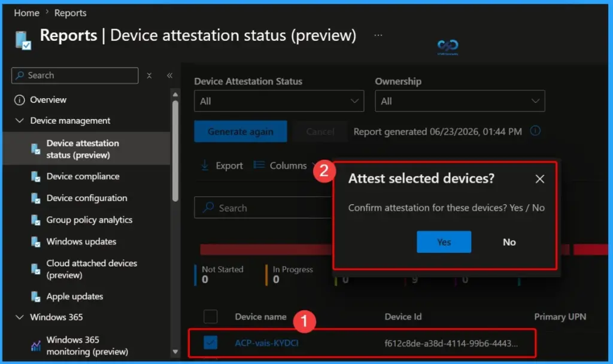Toggle the select-all checkbox in table header
Image resolution: width=613 pixels, height=364 pixels.
(x=210, y=317)
